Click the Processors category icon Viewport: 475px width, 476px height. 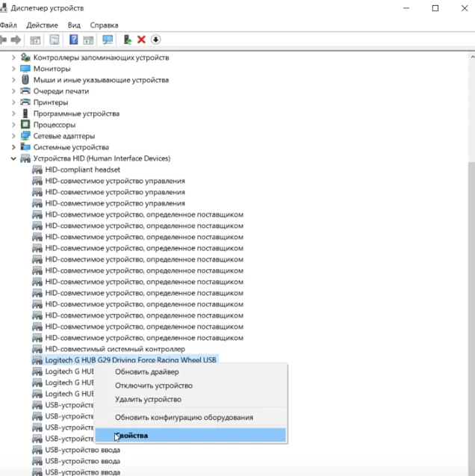click(x=25, y=125)
